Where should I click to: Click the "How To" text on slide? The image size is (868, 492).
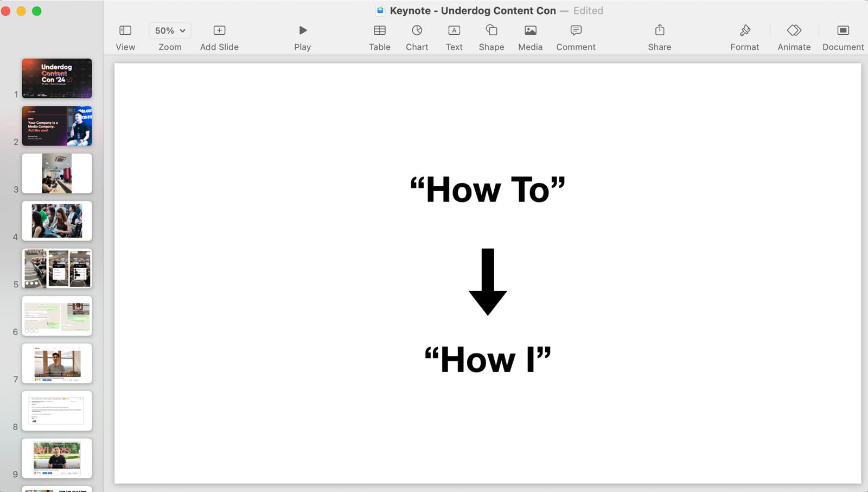coord(488,190)
